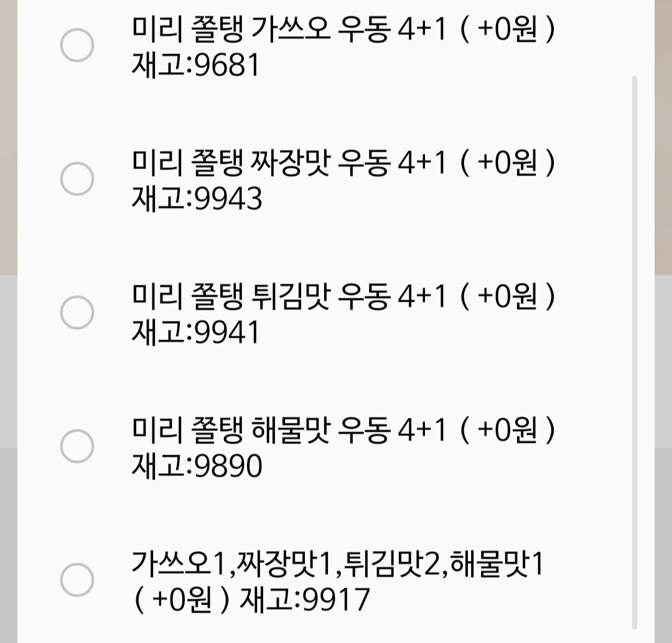Tap the '가쓰오1,짜장맛1,튀김맛2,해물맛1' option text
The height and width of the screenshot is (643, 672).
[338, 565]
